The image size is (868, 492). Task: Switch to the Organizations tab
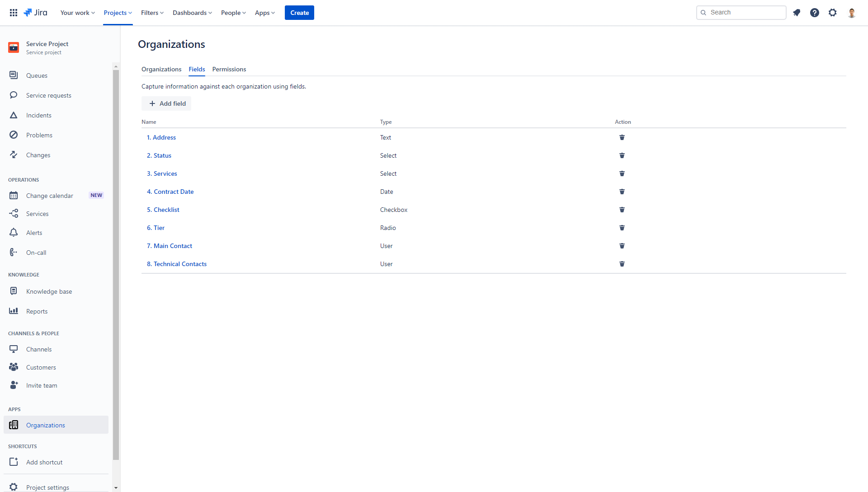pos(161,69)
